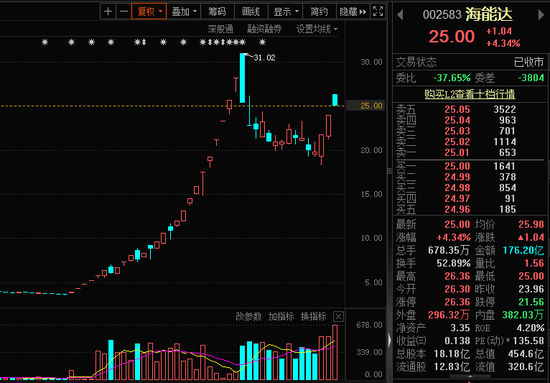Open 购买L2查看十档行情 link
The width and height of the screenshot is (550, 383).
[x=470, y=94]
